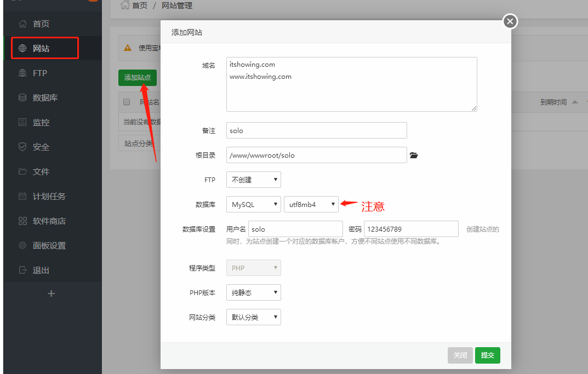This screenshot has height=374, width=588.
Task: Click the home icon in breadcrumb
Action: click(125, 5)
